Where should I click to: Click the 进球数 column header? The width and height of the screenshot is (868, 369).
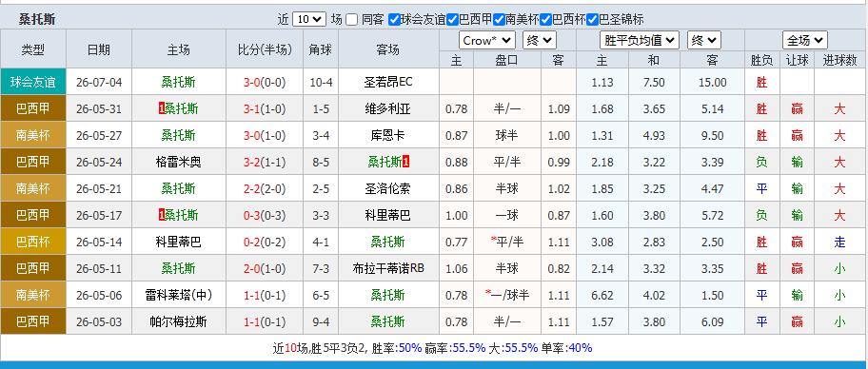coord(839,60)
